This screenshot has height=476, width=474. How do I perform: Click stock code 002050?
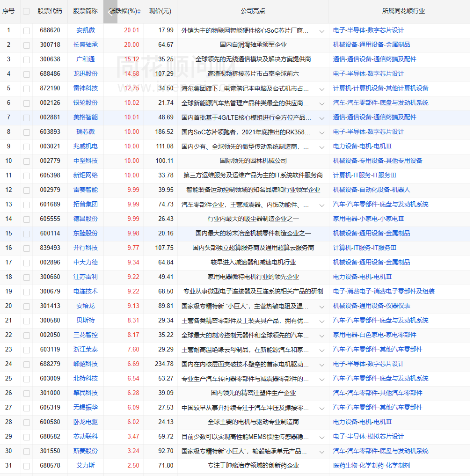pyautogui.click(x=50, y=335)
